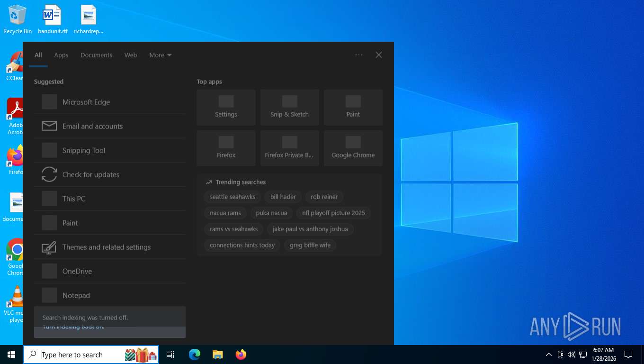Screen dimensions: 644x364
Task: Search trending 'nfl playoff picture 2025'
Action: tap(333, 213)
